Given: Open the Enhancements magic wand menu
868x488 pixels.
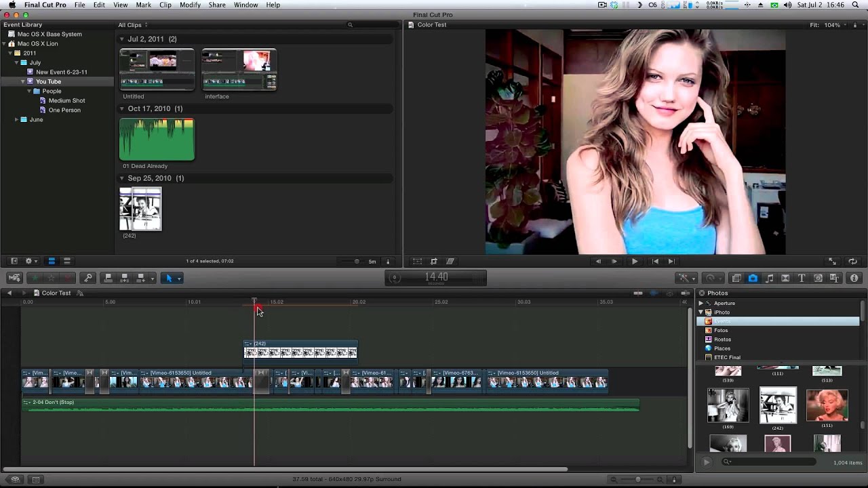Looking at the screenshot, I should [686, 278].
